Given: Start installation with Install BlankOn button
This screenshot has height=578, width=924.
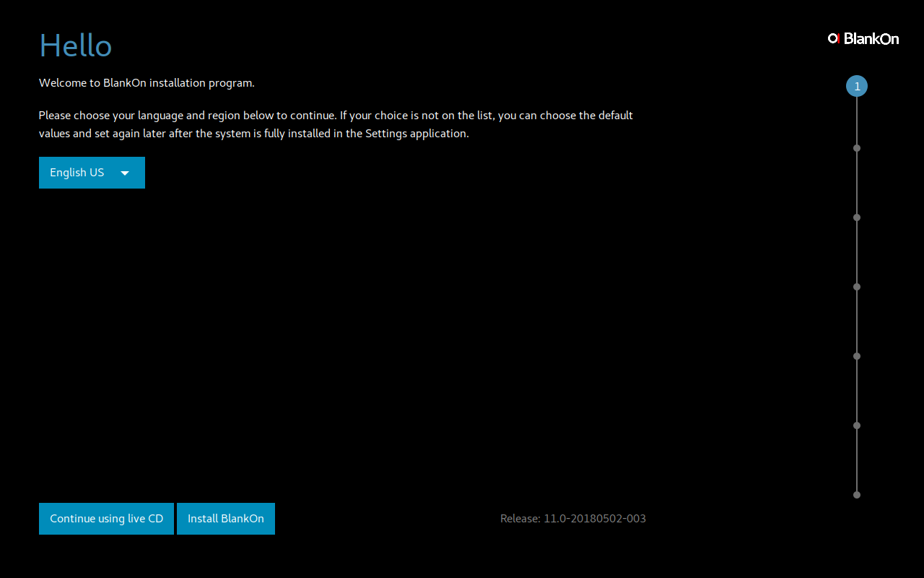Looking at the screenshot, I should [226, 519].
